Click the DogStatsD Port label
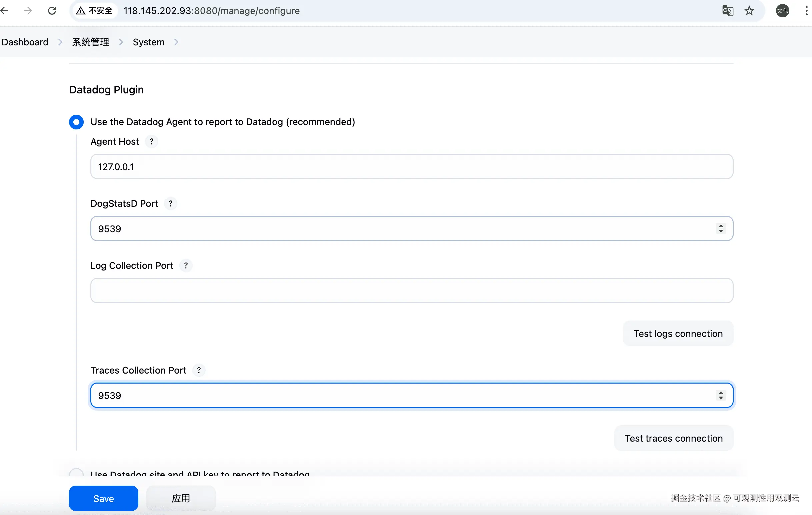Image resolution: width=812 pixels, height=515 pixels. (124, 203)
